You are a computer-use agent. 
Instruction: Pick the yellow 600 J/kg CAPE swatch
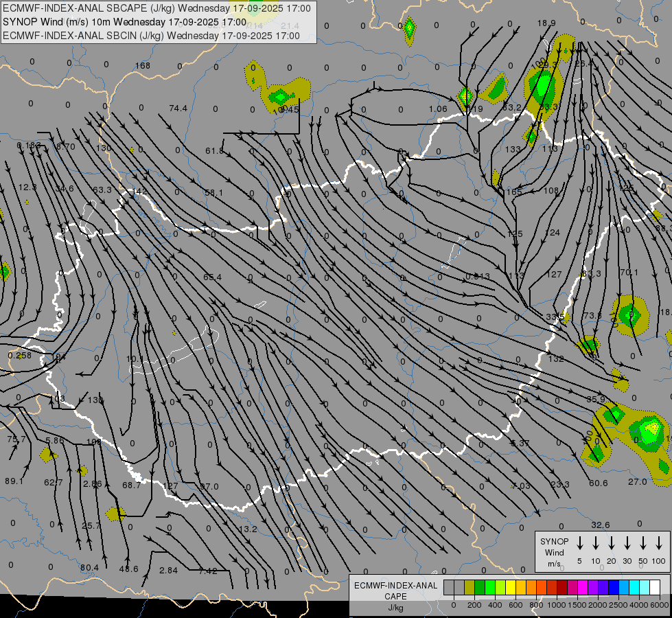point(511,587)
